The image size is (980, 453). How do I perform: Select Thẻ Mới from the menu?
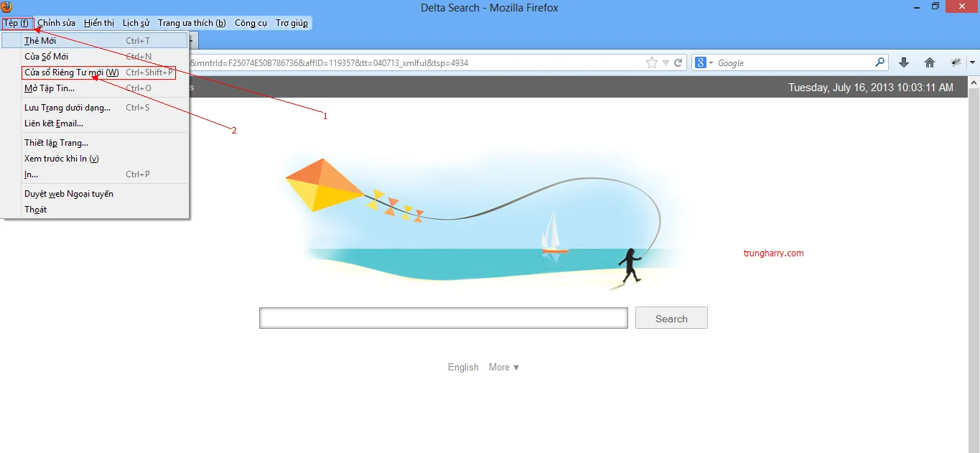coord(40,41)
